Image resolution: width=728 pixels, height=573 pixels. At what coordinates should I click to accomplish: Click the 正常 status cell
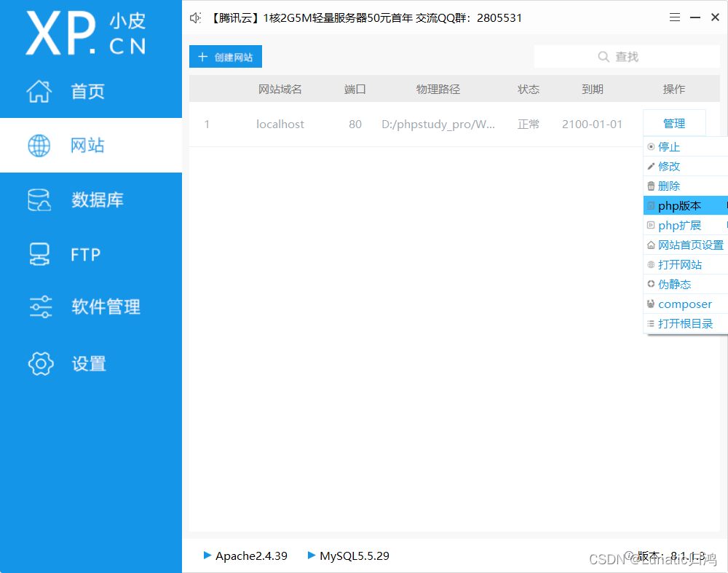coord(529,124)
